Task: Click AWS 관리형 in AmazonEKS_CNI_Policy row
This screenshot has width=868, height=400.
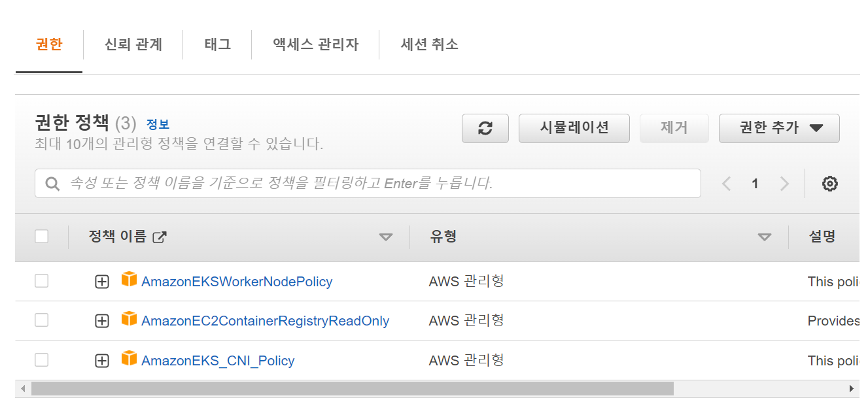Action: click(466, 360)
